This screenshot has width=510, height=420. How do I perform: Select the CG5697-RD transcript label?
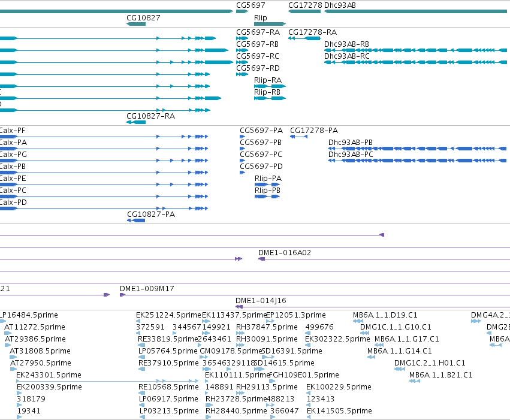[258, 68]
